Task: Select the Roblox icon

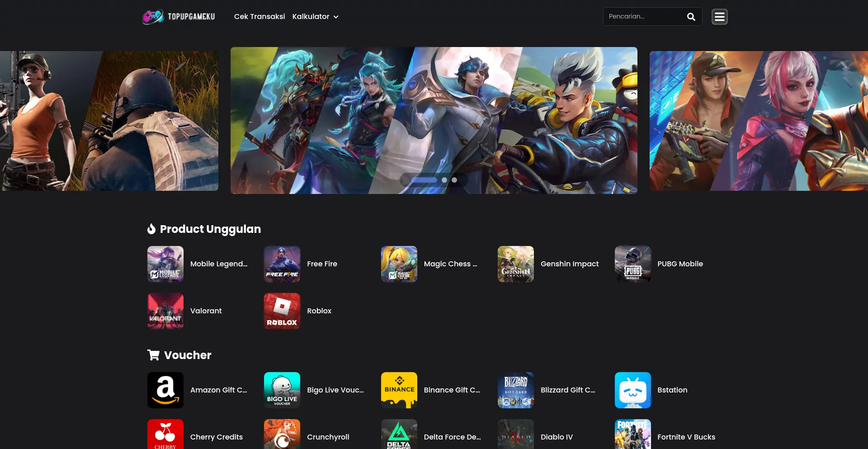Action: 282,311
